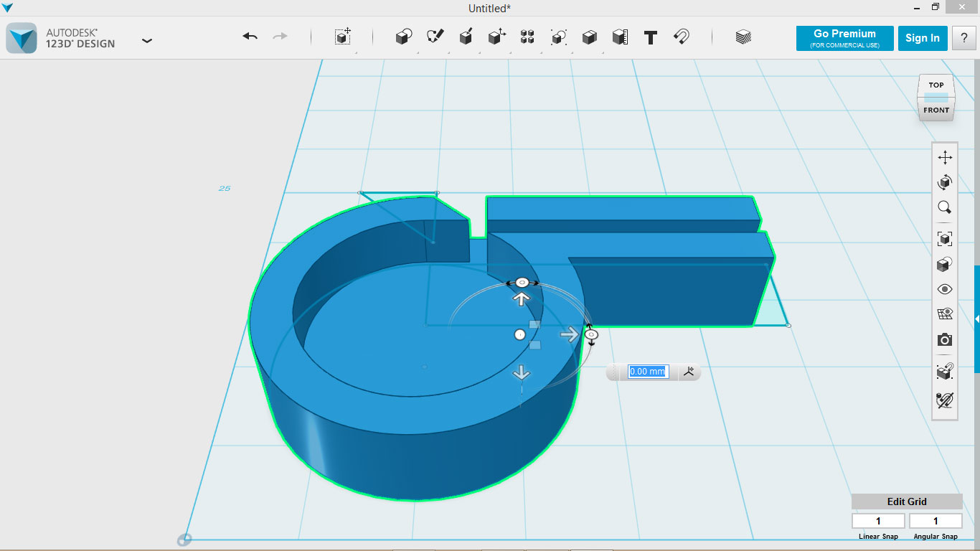Toggle object visibility with the eye icon
This screenshot has height=551, width=980.
(945, 289)
